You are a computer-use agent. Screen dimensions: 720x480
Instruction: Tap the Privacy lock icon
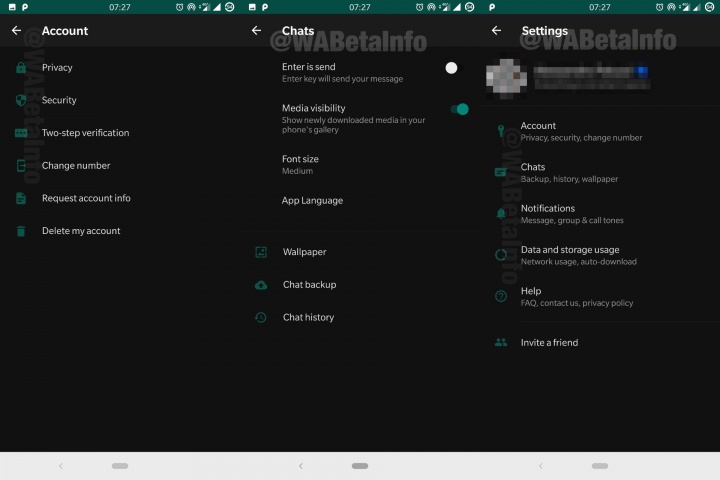click(x=21, y=68)
